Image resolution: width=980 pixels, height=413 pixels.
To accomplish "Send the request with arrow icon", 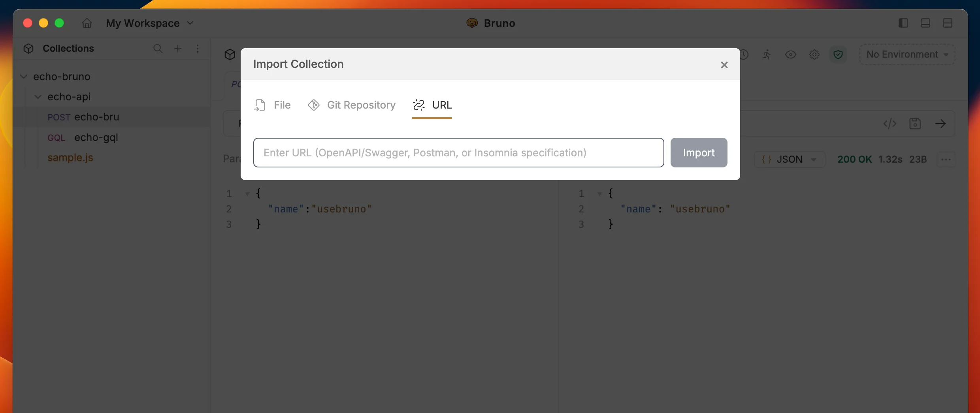I will tap(940, 124).
